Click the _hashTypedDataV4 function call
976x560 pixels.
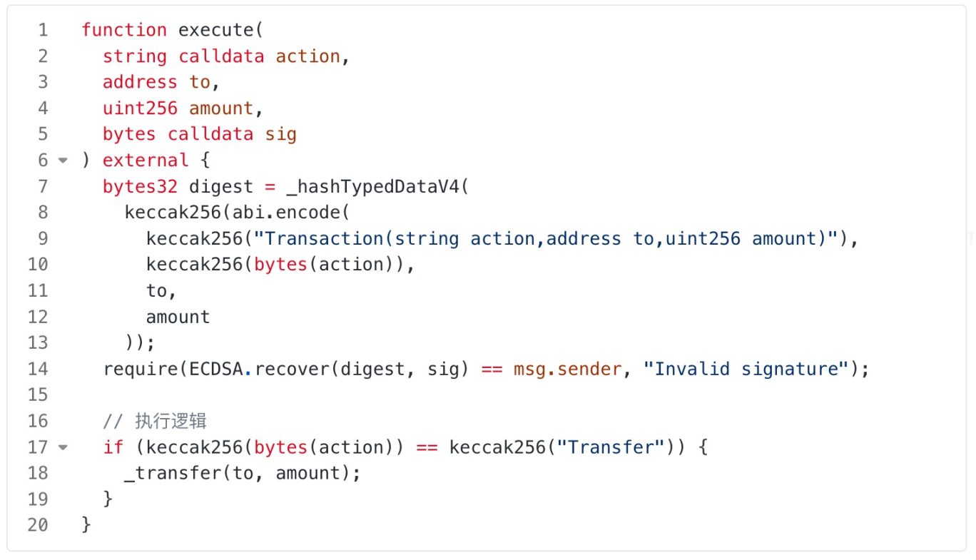(x=371, y=187)
